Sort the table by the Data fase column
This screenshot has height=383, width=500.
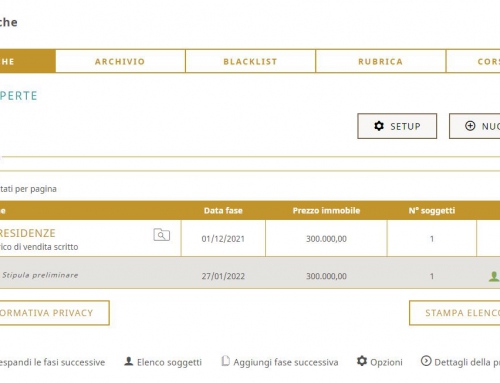[223, 210]
